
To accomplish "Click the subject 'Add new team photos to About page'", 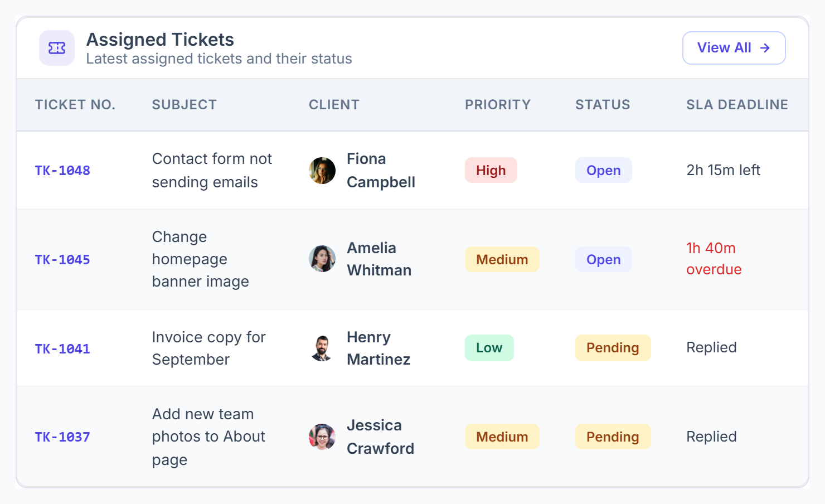I will (x=208, y=437).
